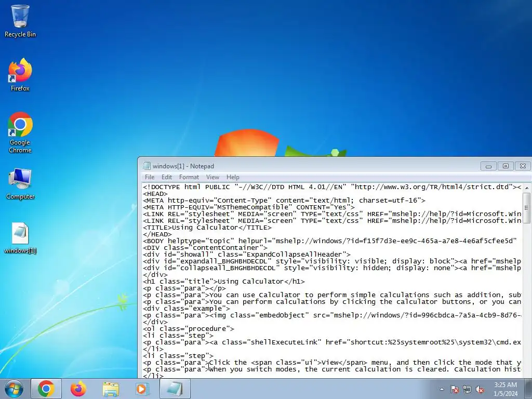Click the "<DIV class="contentContainer">" line
This screenshot has width=532, height=399.
(205, 248)
